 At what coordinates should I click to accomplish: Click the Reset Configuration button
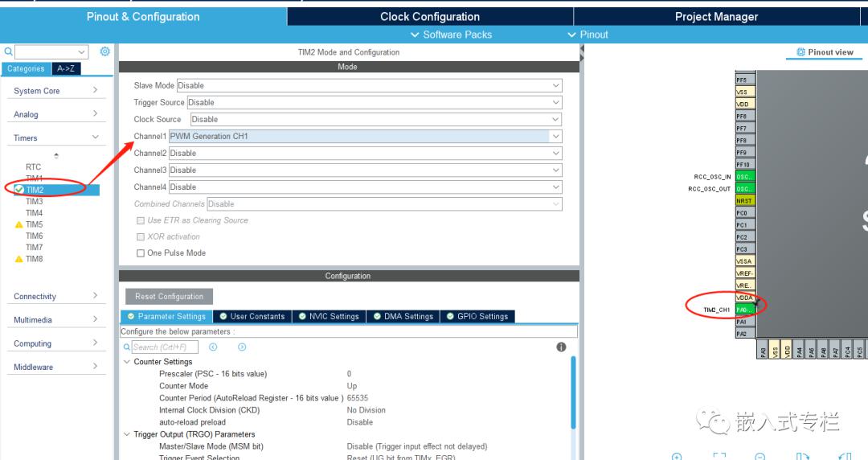[x=170, y=297]
